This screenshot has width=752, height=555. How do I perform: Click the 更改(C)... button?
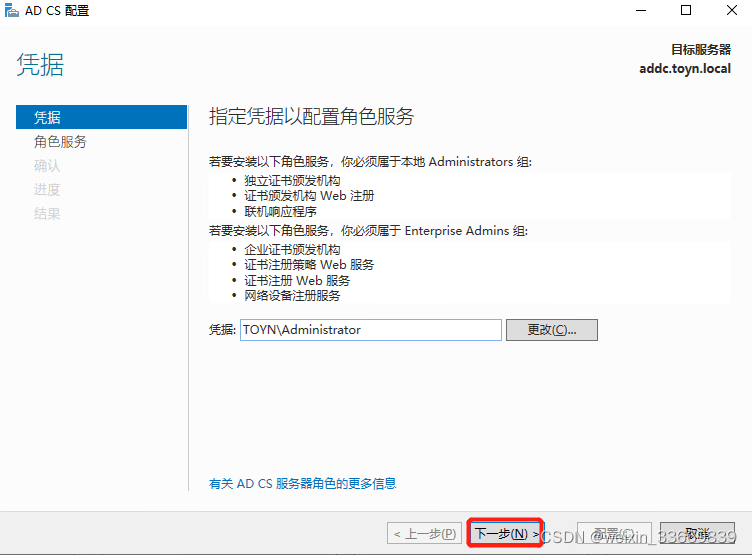pos(552,330)
